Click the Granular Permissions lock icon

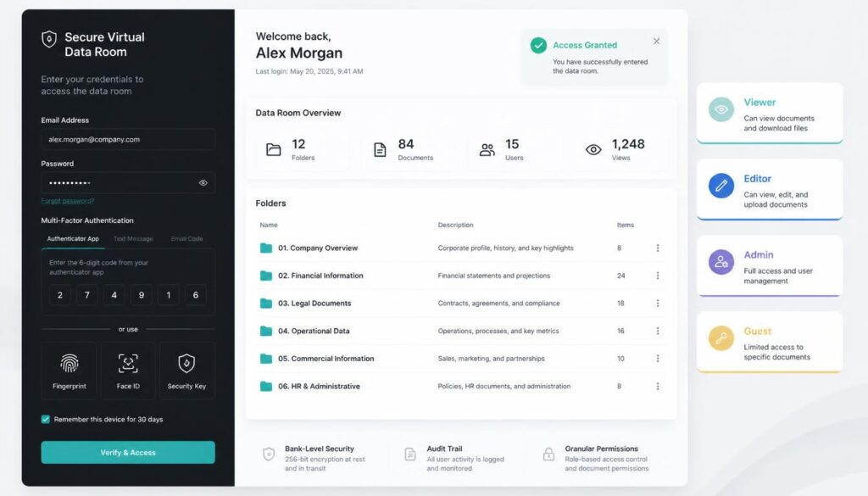548,454
